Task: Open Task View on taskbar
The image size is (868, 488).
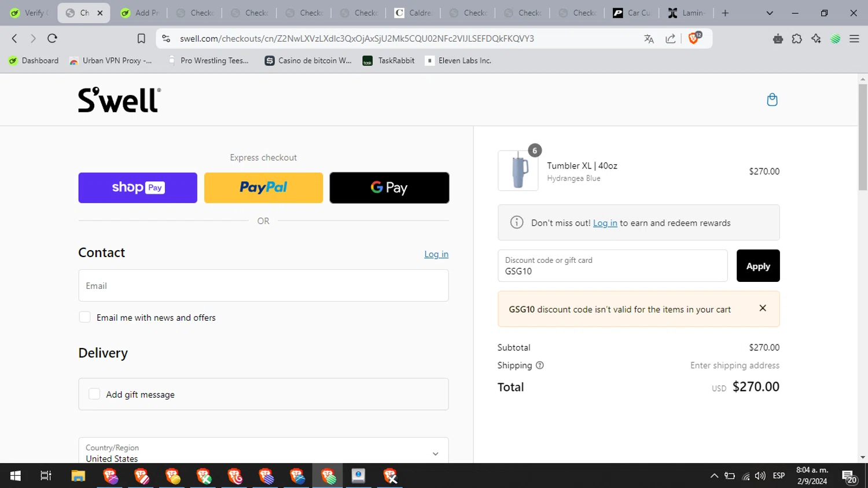Action: pyautogui.click(x=46, y=476)
